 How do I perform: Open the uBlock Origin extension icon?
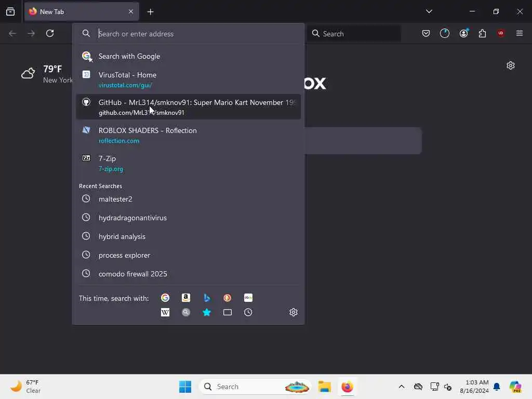[x=501, y=33]
